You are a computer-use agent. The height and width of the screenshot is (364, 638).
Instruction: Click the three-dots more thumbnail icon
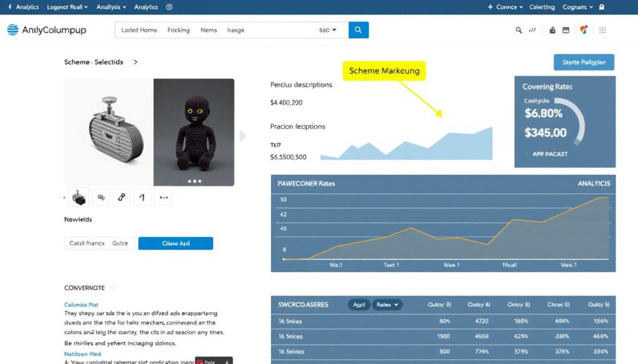163,197
